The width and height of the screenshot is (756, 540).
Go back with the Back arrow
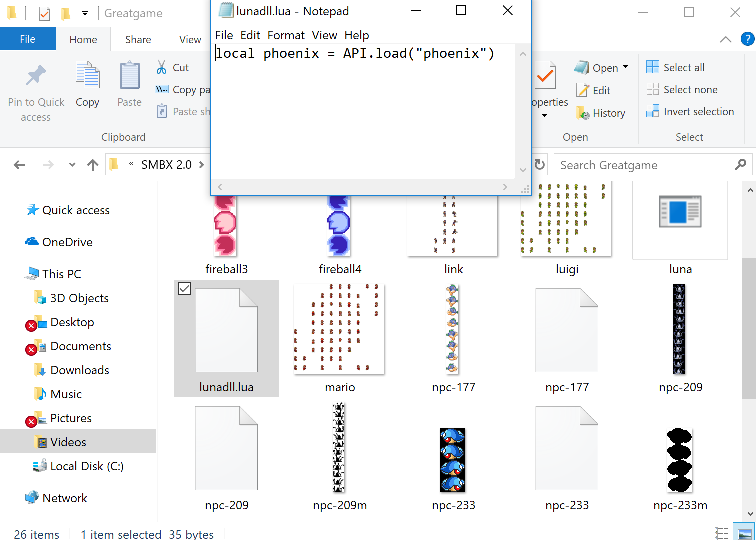click(19, 165)
